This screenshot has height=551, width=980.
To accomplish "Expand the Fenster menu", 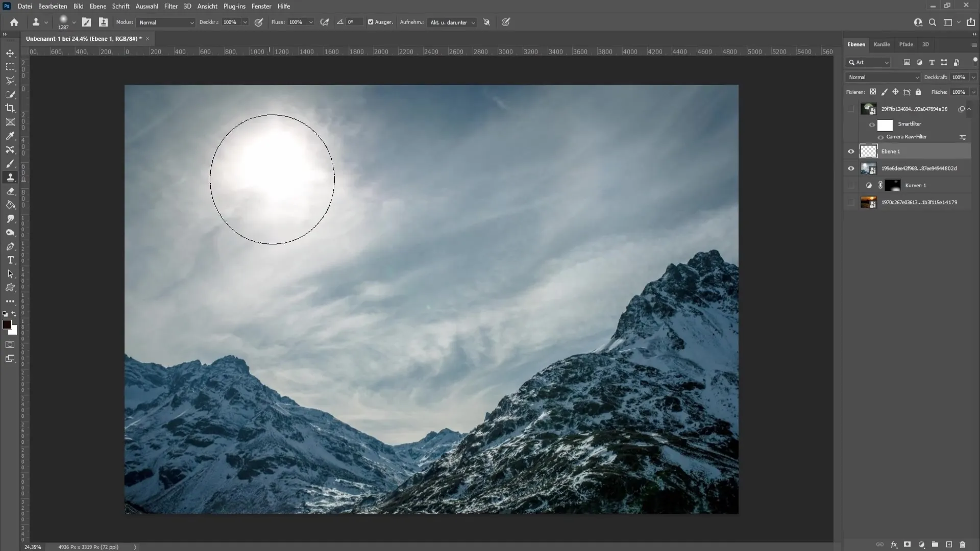I will (262, 6).
